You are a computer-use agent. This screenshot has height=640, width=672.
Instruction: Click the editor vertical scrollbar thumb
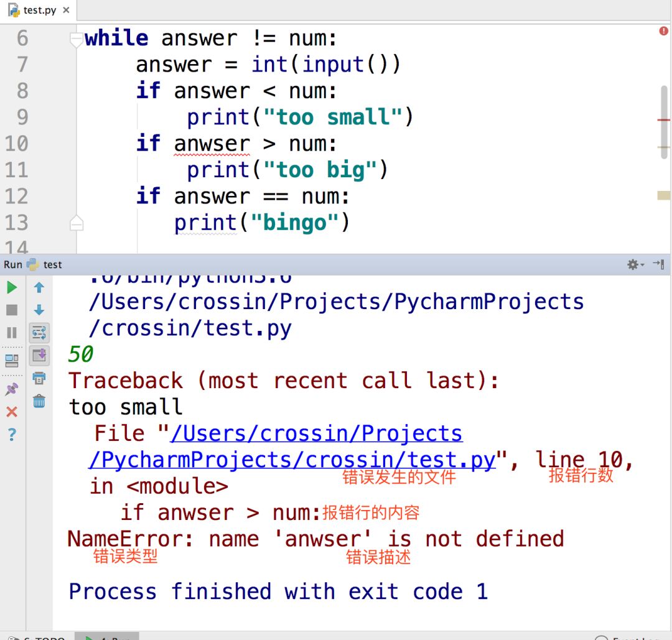pos(665,123)
